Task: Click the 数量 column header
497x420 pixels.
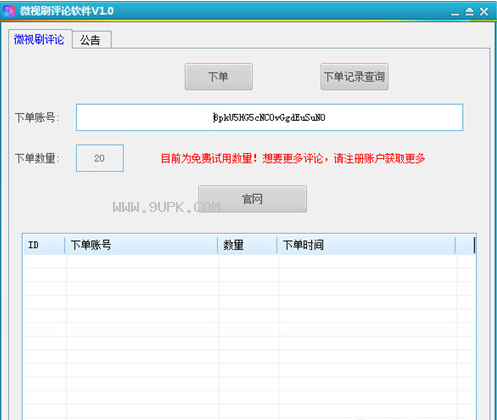Action: (x=248, y=245)
